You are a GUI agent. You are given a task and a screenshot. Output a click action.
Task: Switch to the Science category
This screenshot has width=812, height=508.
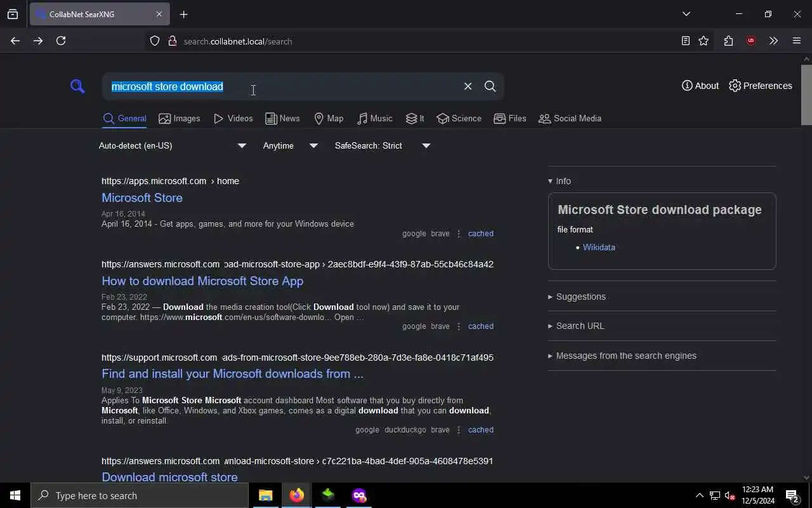point(459,119)
